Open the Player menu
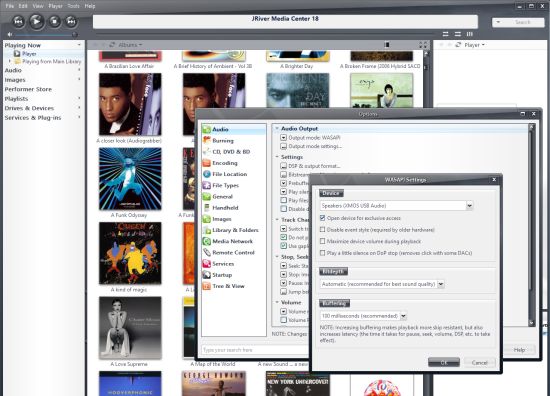 (x=55, y=6)
